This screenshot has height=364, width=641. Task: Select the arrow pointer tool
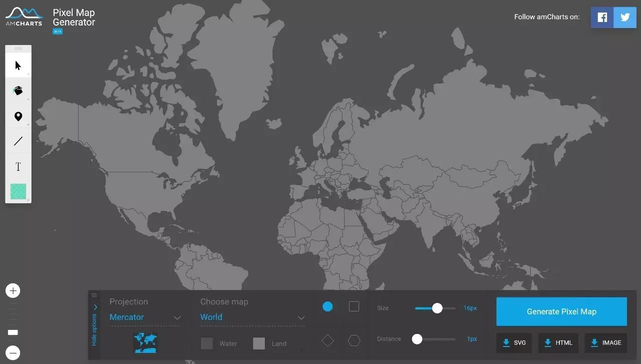tap(18, 65)
